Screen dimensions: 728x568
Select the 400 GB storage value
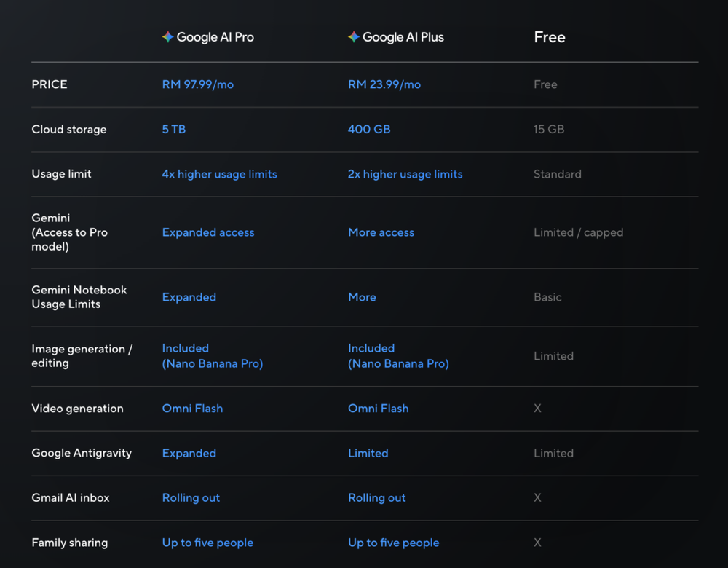pos(369,129)
